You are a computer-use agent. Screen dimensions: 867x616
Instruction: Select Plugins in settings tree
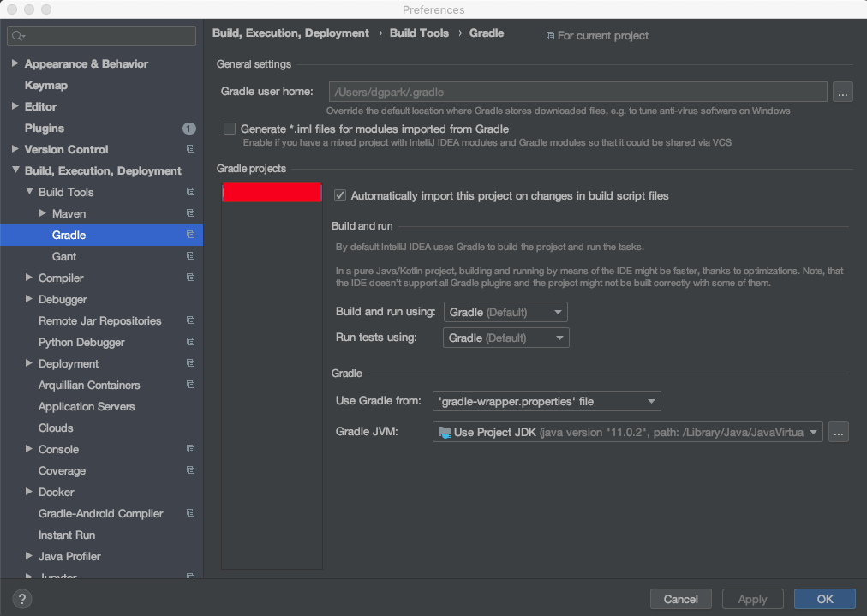coord(45,129)
